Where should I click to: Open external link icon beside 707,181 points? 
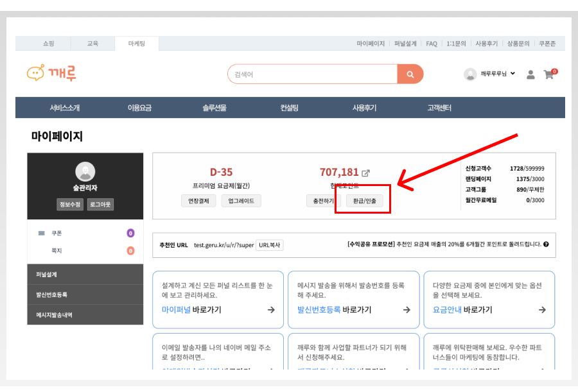[366, 173]
